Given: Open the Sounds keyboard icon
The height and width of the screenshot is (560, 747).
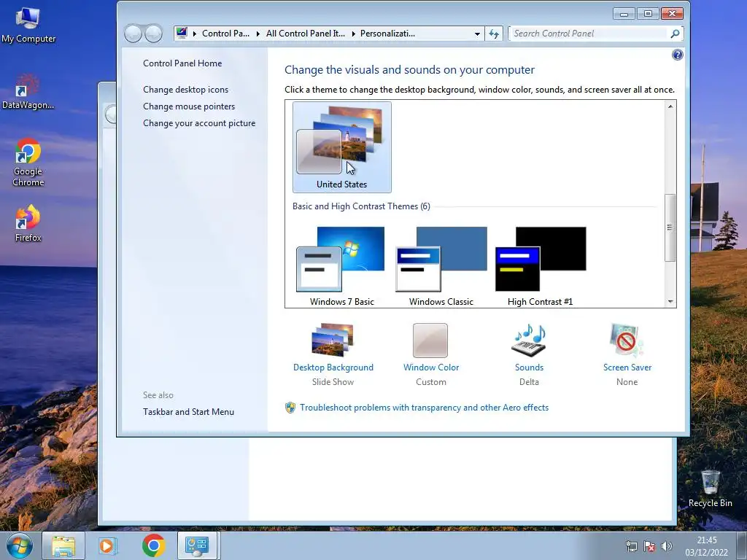Looking at the screenshot, I should 529,341.
